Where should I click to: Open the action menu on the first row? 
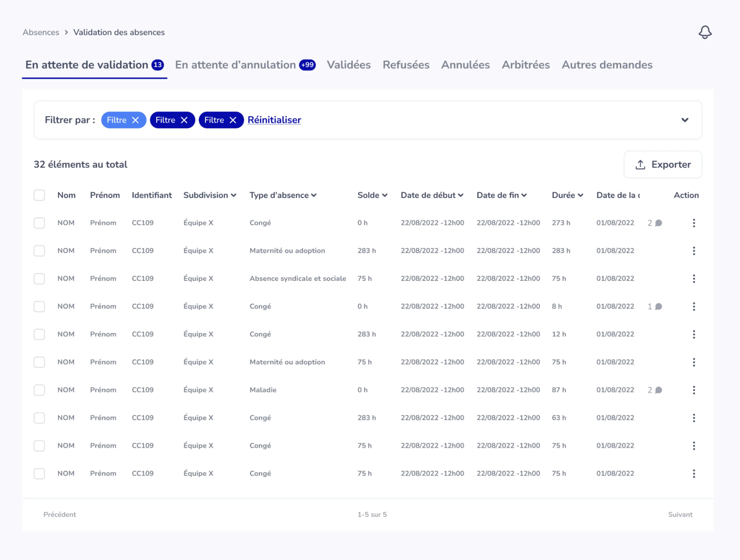(694, 223)
